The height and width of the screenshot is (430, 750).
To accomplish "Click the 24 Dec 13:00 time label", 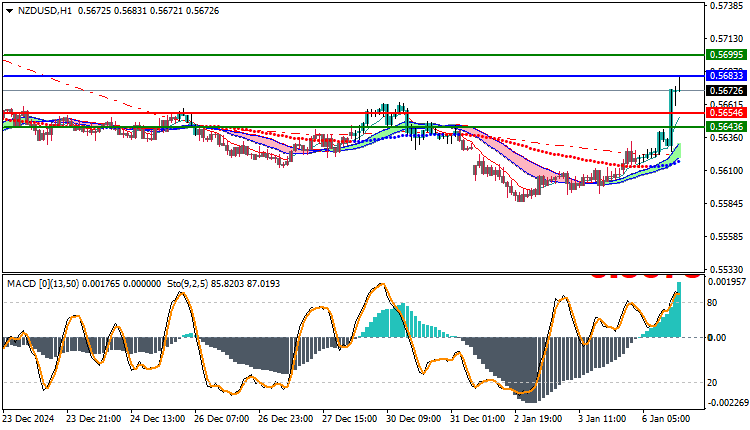I will [157, 419].
